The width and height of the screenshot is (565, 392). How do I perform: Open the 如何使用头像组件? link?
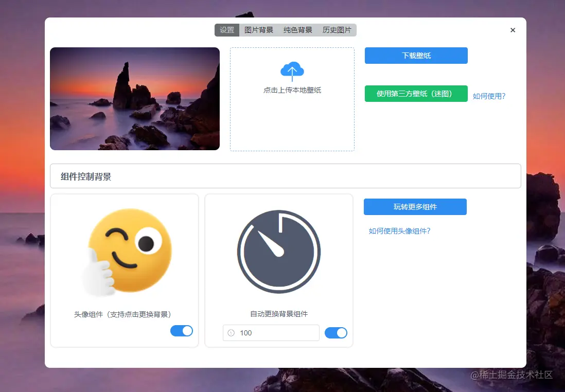pyautogui.click(x=399, y=231)
